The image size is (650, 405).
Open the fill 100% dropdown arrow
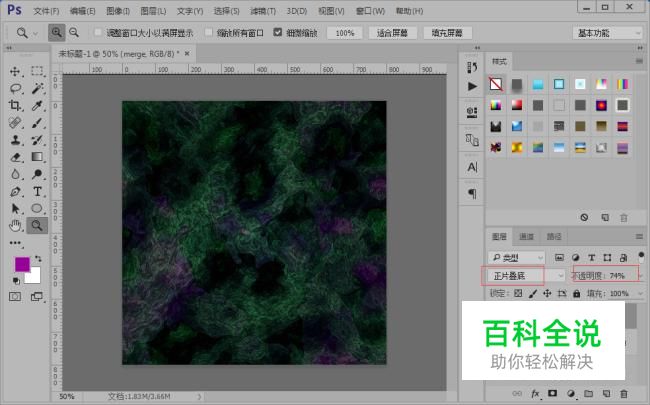(x=640, y=293)
